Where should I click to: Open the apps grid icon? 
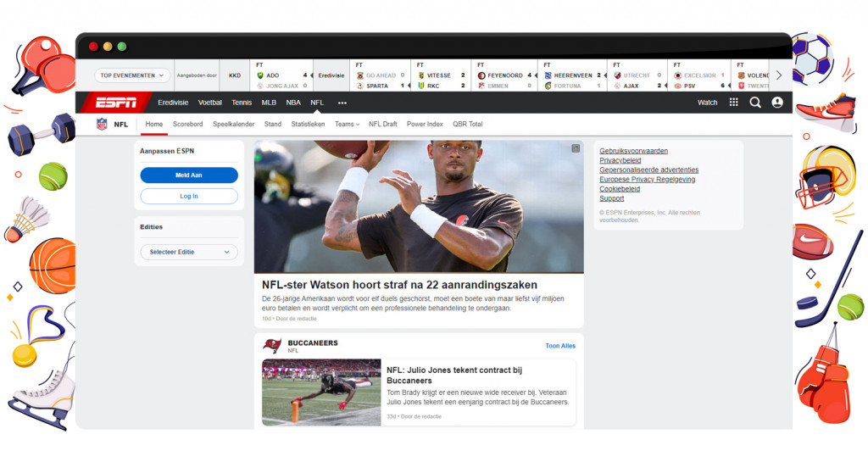click(733, 102)
